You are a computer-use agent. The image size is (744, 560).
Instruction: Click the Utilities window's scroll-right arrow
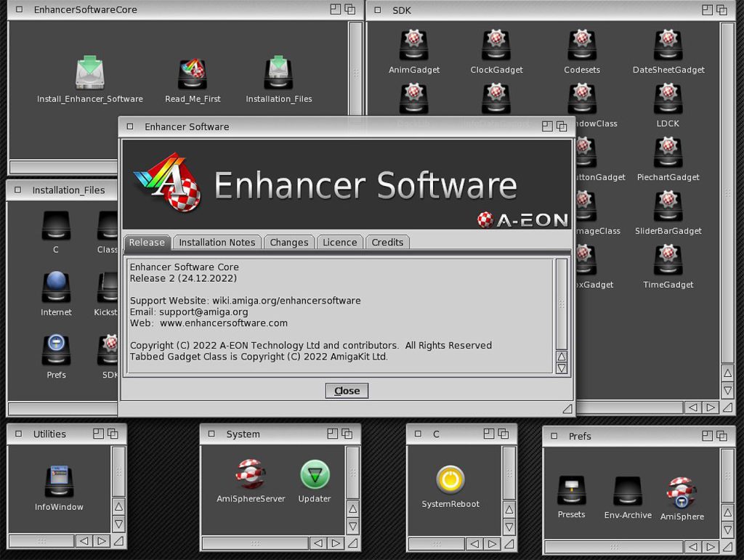coord(102,540)
